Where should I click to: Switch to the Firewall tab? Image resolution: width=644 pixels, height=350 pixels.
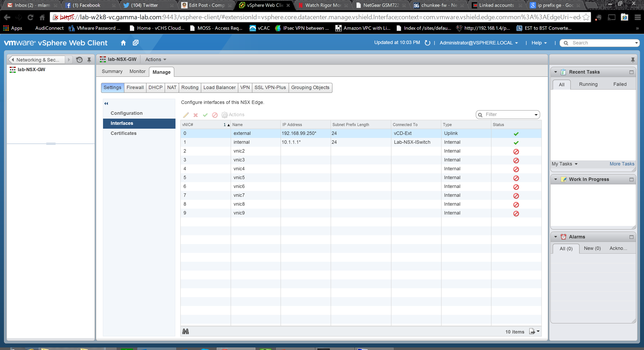135,88
